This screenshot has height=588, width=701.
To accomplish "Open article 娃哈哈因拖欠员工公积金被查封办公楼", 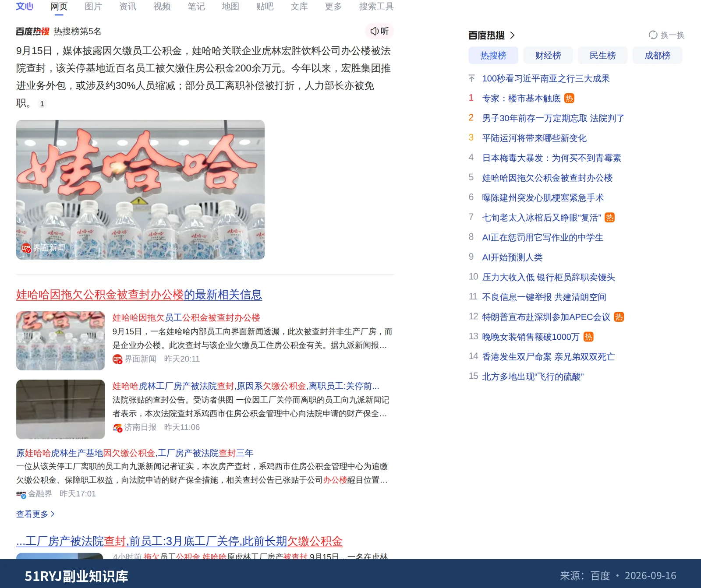I will click(x=186, y=318).
